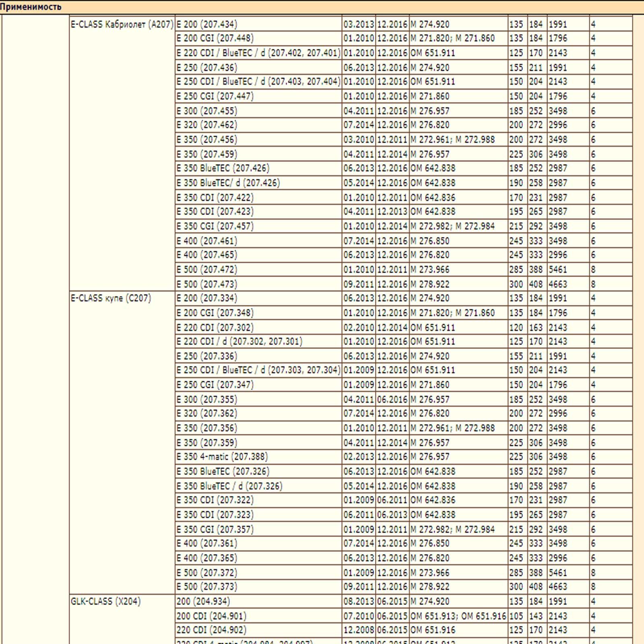The image size is (644, 644).
Task: Select the E-CLASS купе (C207) model cell
Action: (111, 298)
